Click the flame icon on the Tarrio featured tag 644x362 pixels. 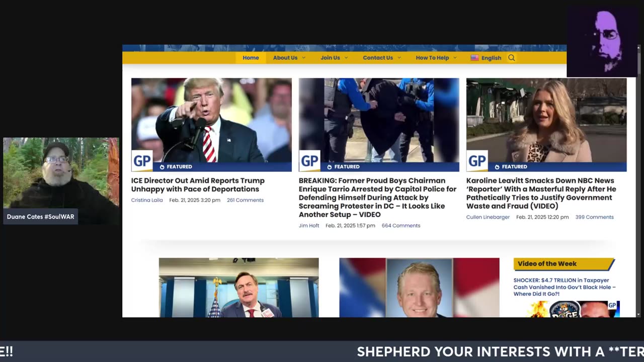330,167
